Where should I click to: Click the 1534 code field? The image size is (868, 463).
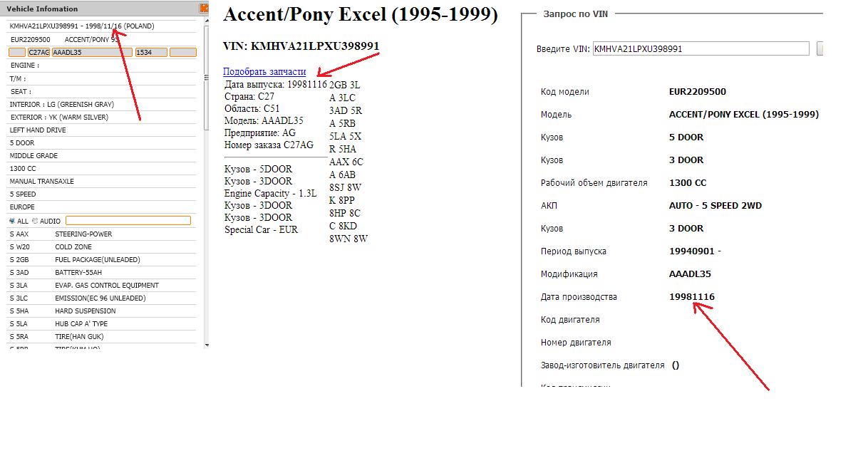(x=151, y=52)
